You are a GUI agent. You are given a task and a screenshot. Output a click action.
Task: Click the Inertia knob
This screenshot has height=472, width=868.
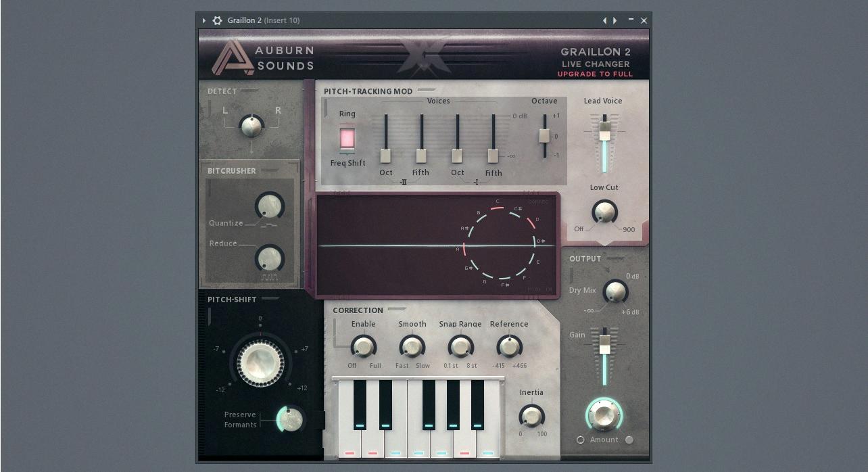coord(531,416)
